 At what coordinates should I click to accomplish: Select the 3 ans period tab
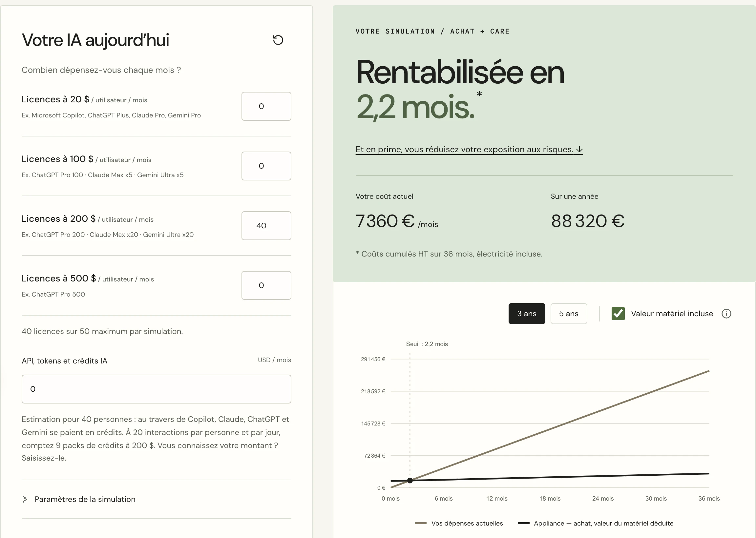526,313
